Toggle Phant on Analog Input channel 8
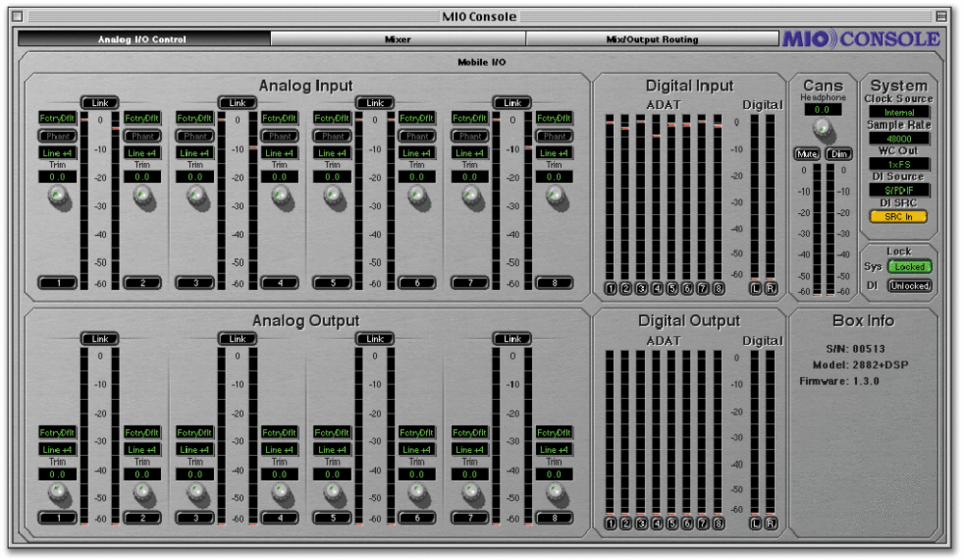Screen dimensions: 964x560 click(554, 136)
